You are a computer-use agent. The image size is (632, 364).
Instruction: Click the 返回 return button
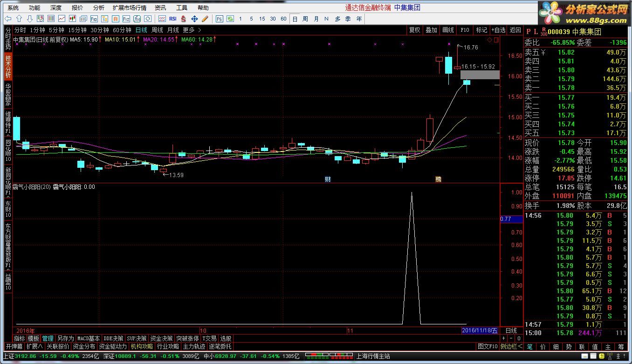coord(515,30)
